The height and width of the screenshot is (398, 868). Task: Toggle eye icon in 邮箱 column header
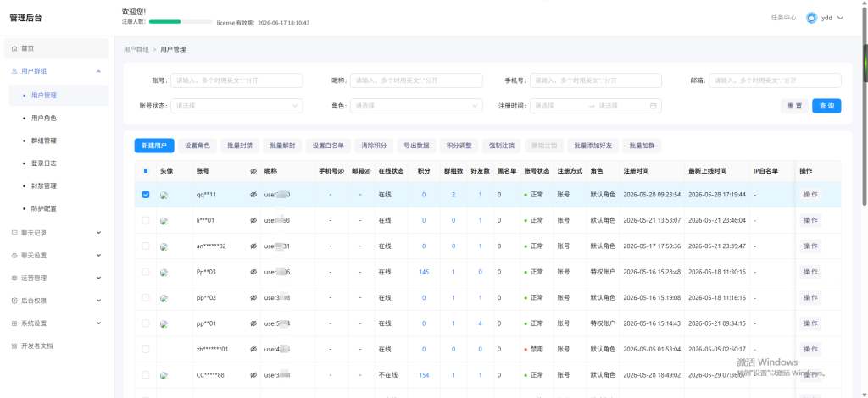pyautogui.click(x=367, y=171)
